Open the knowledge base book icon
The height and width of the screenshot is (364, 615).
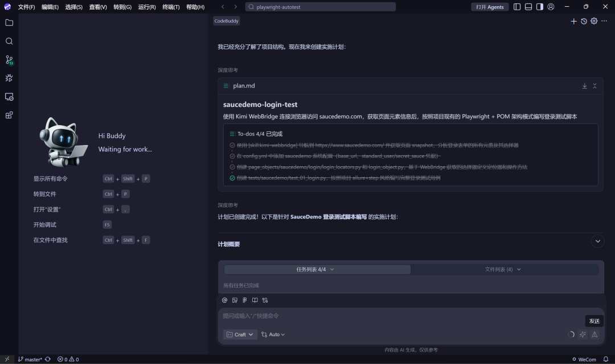pos(255,300)
